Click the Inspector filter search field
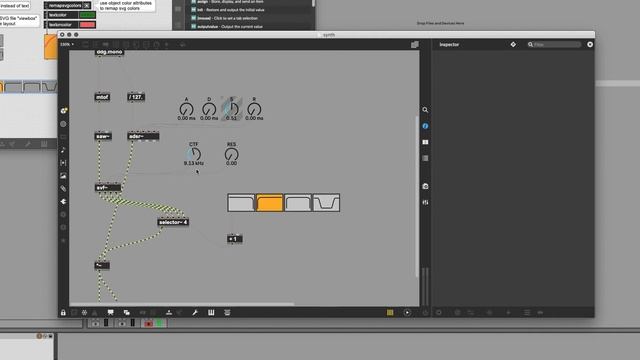Image resolution: width=640 pixels, height=360 pixels. point(554,44)
